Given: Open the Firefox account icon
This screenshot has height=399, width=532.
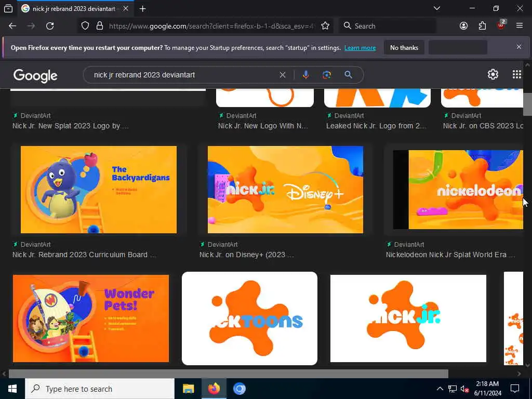Looking at the screenshot, I should tap(463, 26).
